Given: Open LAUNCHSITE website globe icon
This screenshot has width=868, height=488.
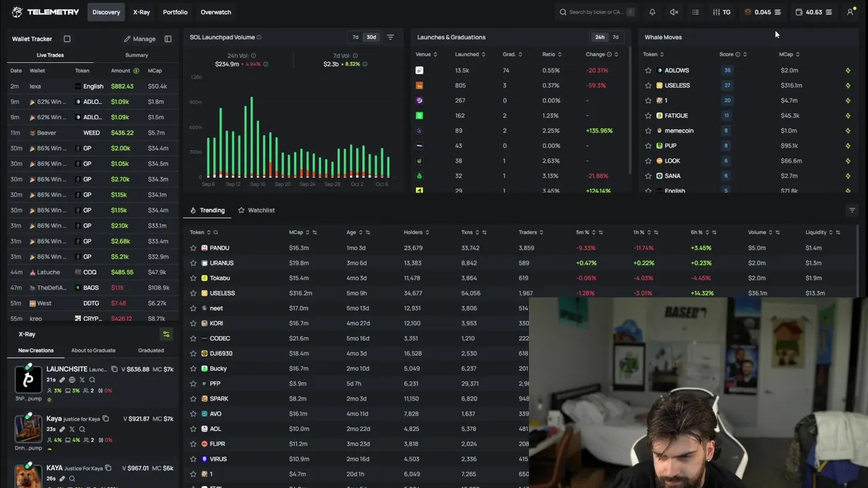Looking at the screenshot, I should point(72,380).
